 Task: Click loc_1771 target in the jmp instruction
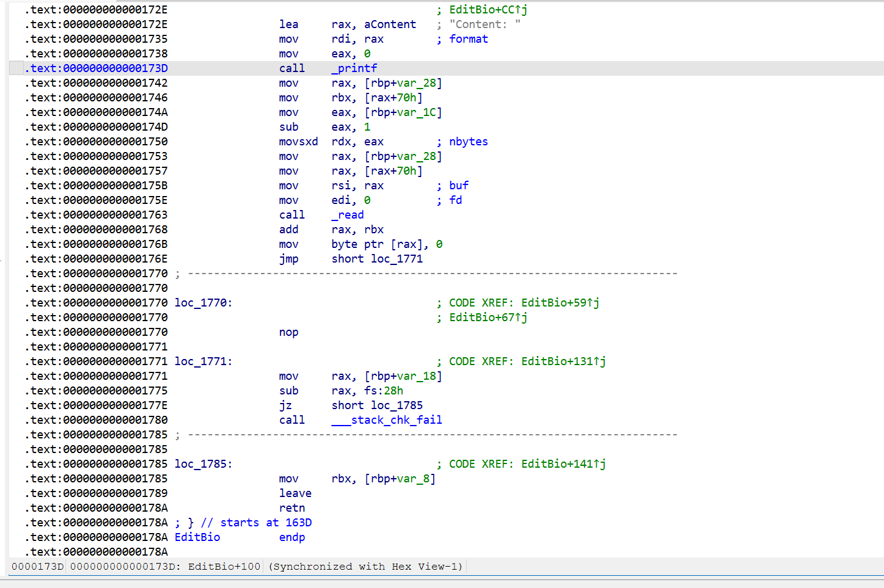coord(396,259)
